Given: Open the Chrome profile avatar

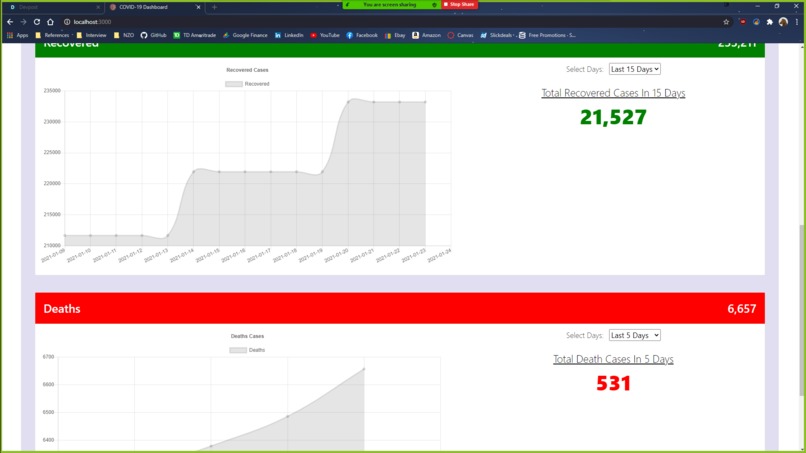Looking at the screenshot, I should 783,22.
